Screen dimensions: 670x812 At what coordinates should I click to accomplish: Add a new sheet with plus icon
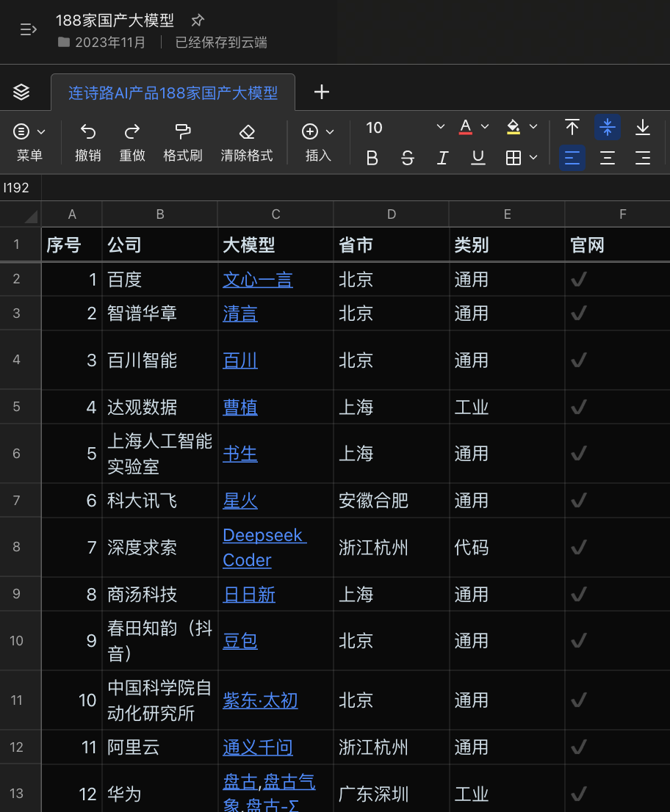322,93
